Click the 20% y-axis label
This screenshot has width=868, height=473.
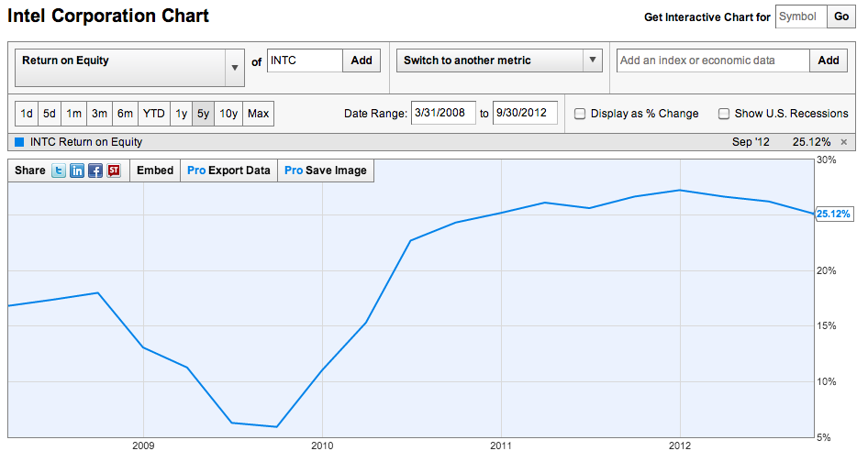827,270
